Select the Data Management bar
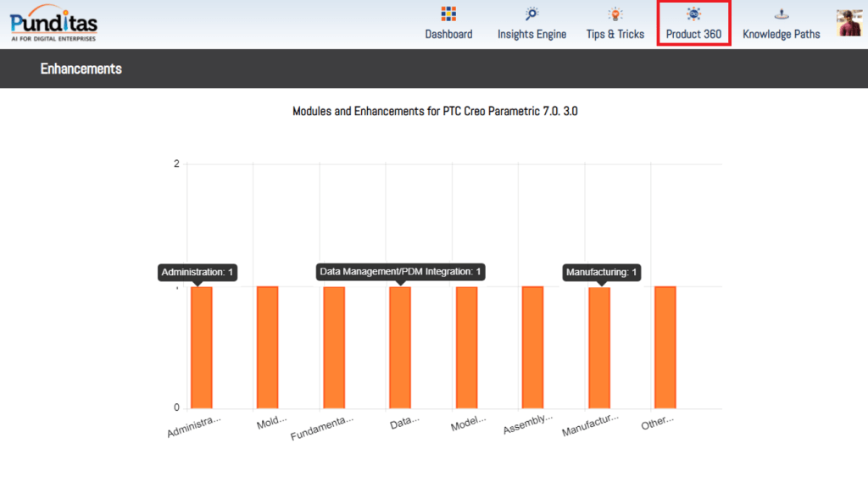 click(400, 347)
